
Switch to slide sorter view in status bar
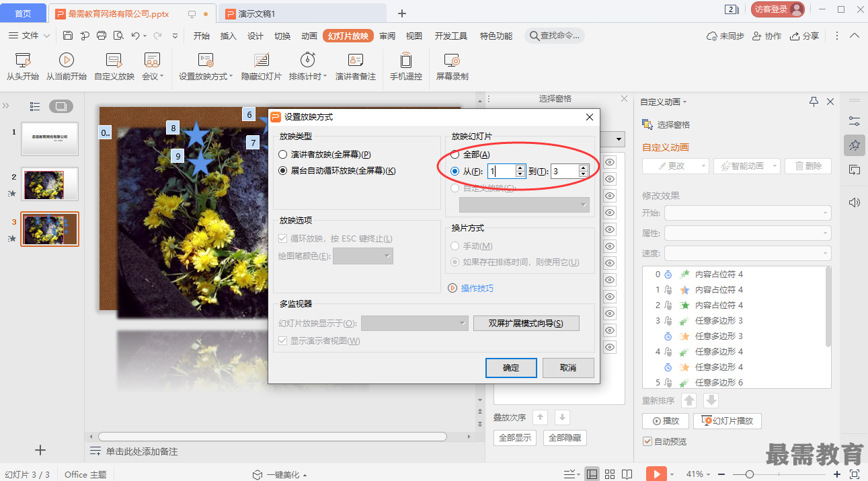(610, 474)
